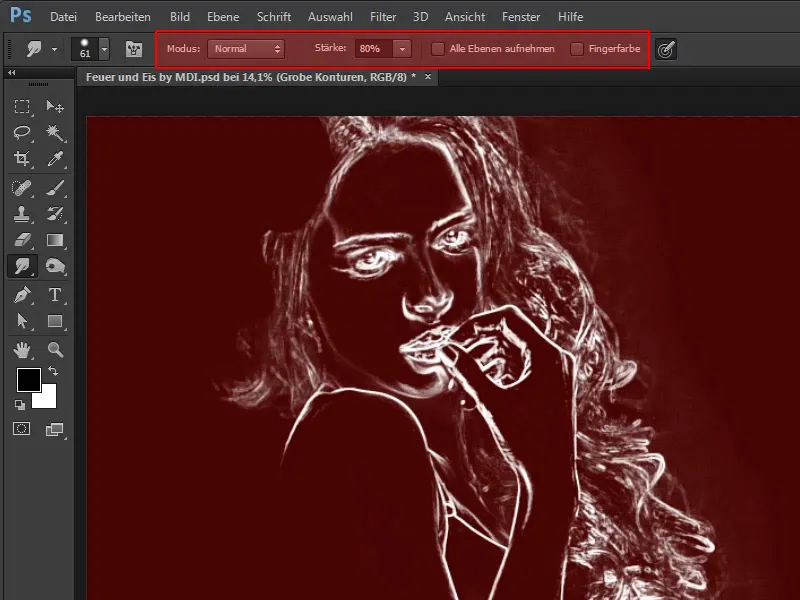Screen dimensions: 800x600
Task: Select the Lasso tool
Action: pos(21,133)
